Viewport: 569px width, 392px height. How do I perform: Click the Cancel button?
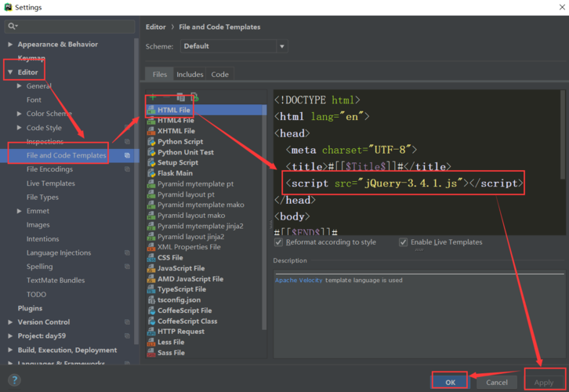[497, 382]
